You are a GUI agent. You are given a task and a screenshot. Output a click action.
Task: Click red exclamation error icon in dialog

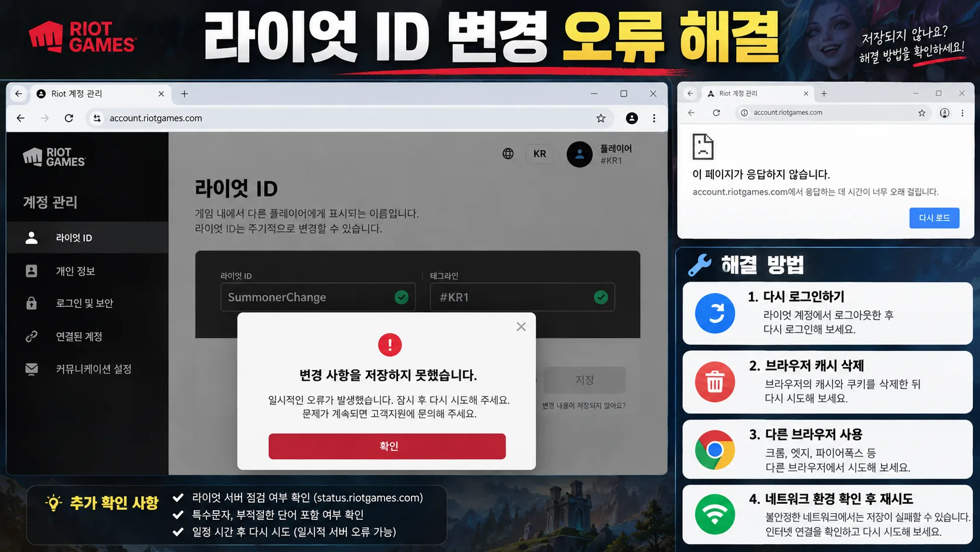point(390,345)
